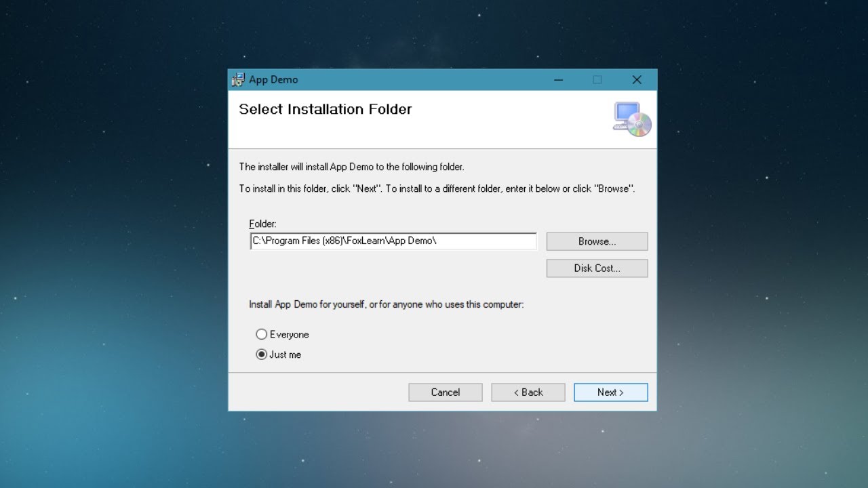Screen dimensions: 868x488
Task: Click the App Demo window title text
Action: click(273, 80)
